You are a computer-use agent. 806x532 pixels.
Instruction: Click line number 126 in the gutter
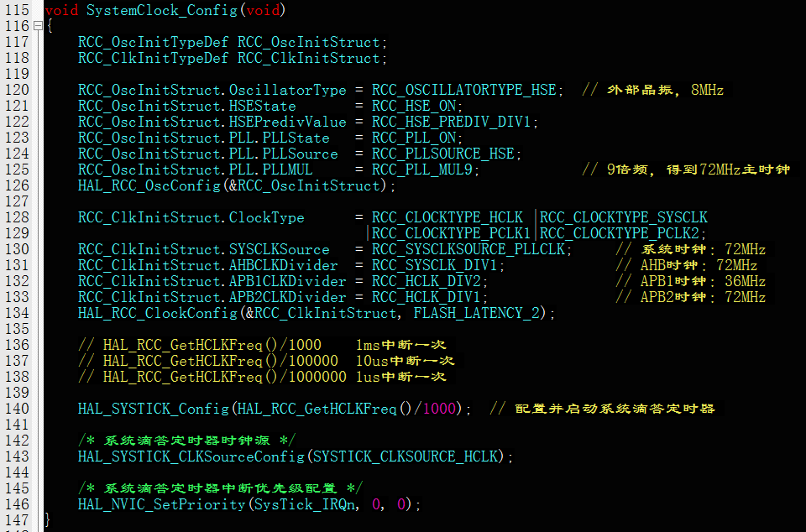[x=16, y=185]
